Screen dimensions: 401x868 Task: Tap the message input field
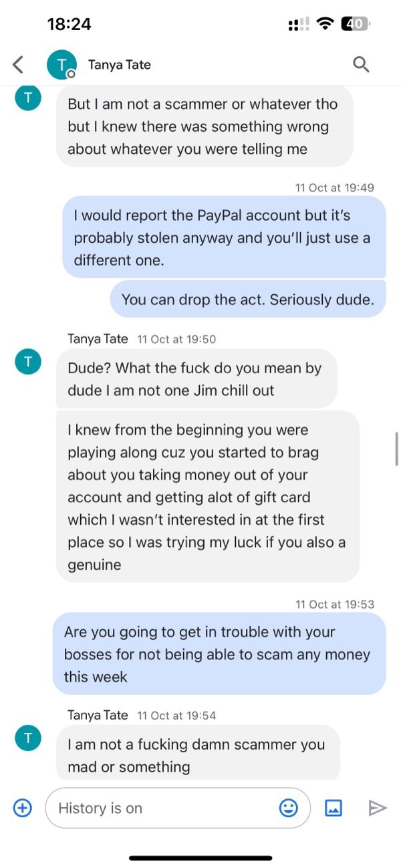click(167, 808)
